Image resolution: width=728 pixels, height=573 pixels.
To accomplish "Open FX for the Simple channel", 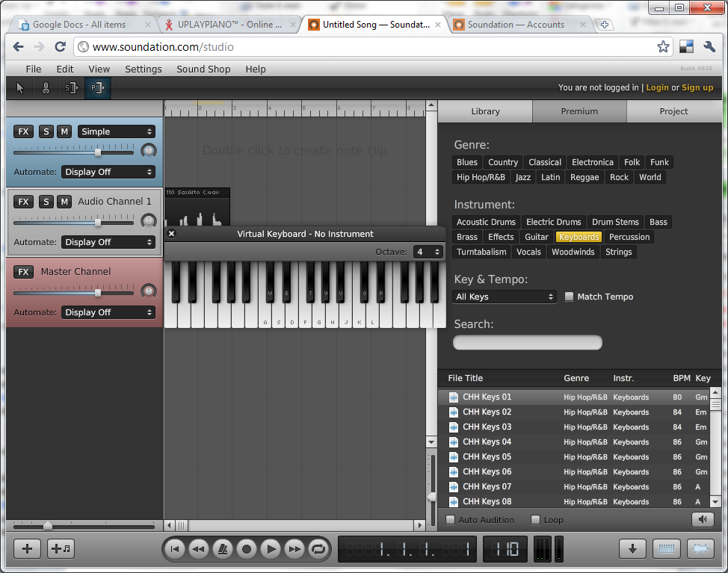I will tap(23, 131).
